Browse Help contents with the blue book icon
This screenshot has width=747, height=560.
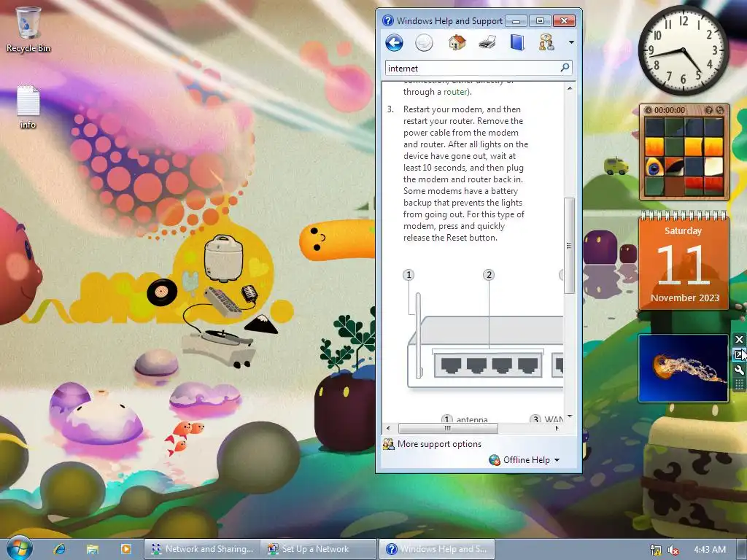point(517,43)
